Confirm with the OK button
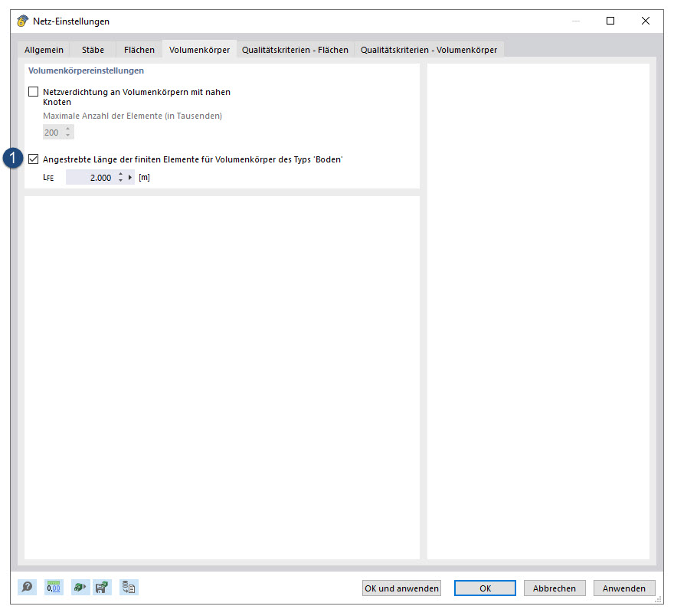 (x=485, y=588)
